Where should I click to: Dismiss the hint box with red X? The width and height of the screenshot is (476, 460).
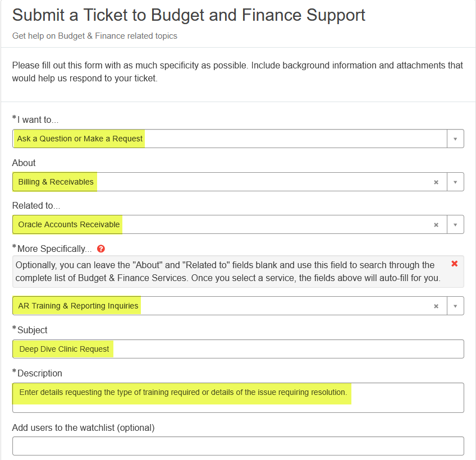coord(455,264)
